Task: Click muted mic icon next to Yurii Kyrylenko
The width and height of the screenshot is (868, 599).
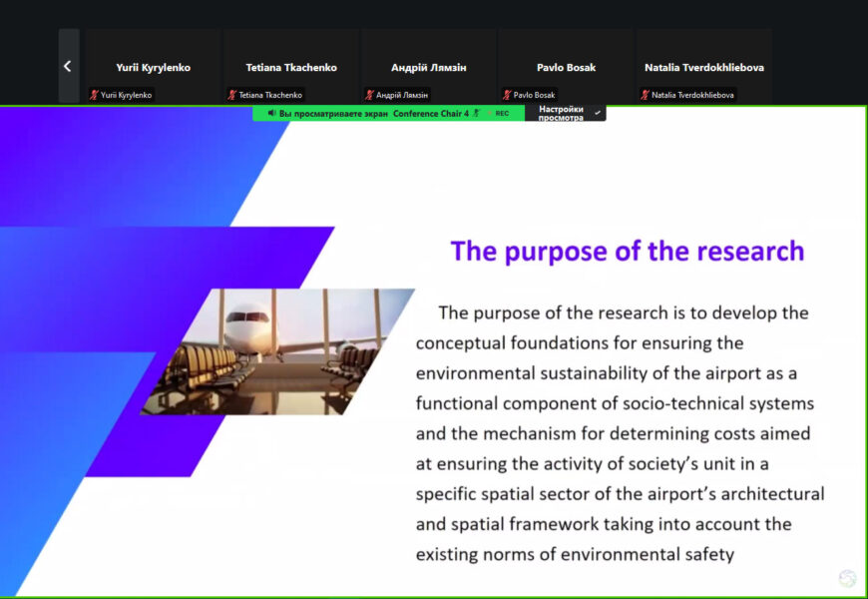Action: [95, 95]
